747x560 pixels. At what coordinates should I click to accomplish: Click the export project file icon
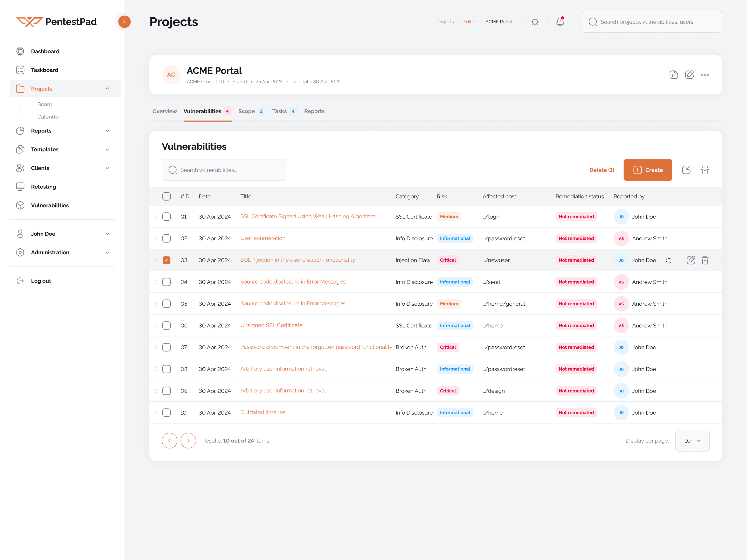(674, 75)
